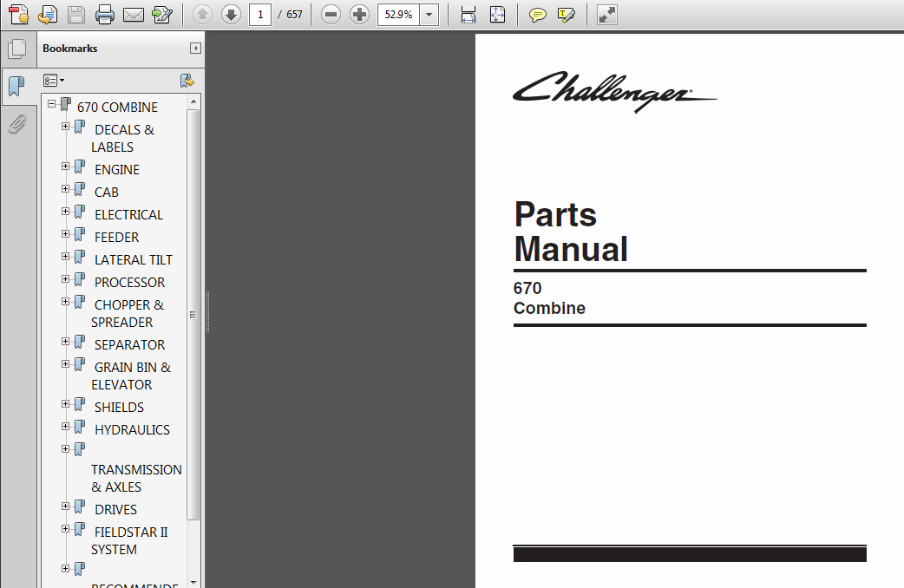
Task: Click the Highlight text tool icon
Action: point(567,15)
